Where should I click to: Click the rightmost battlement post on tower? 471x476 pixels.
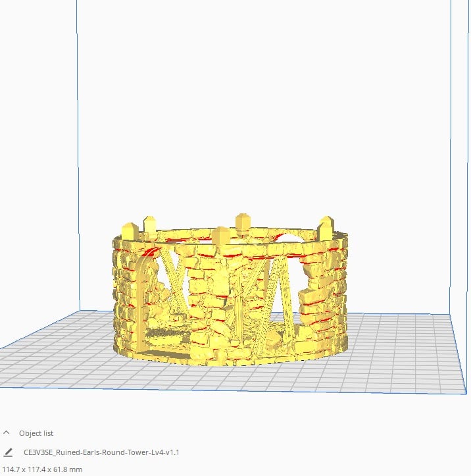(326, 227)
